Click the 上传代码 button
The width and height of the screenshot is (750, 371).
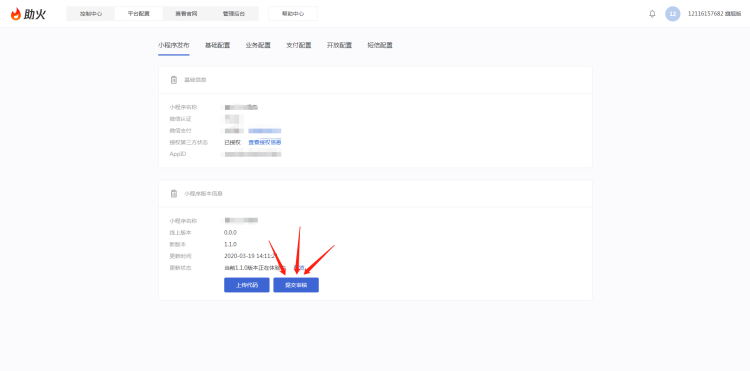tap(247, 285)
